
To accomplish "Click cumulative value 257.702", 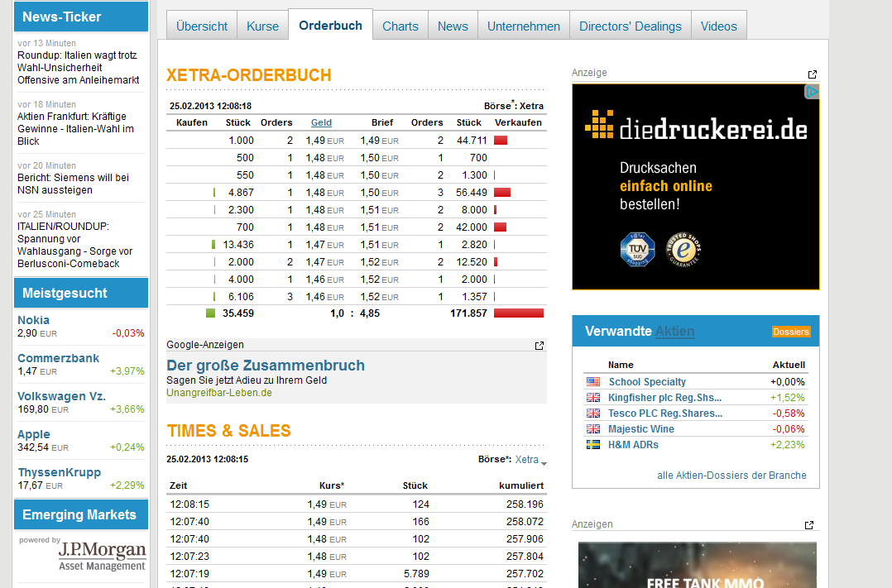I will tap(525, 574).
